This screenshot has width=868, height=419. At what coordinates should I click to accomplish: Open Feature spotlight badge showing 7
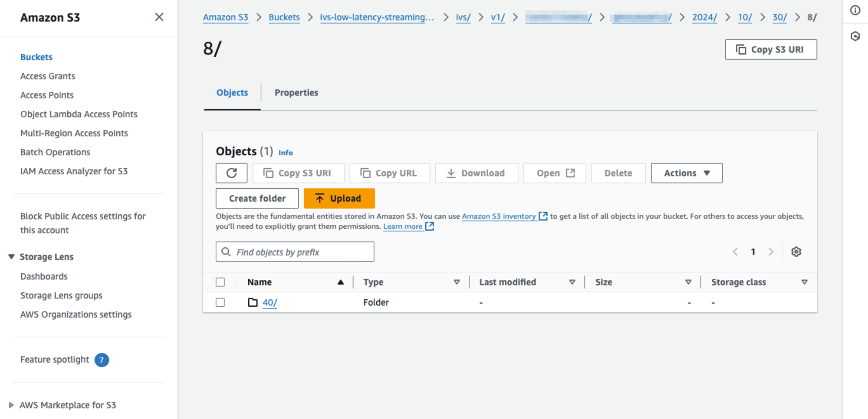(102, 360)
